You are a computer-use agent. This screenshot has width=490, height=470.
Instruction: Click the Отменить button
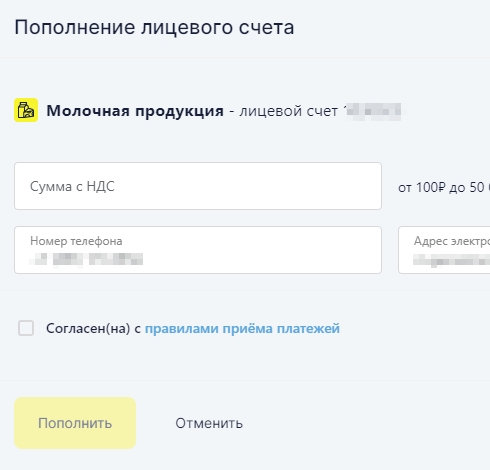(209, 423)
